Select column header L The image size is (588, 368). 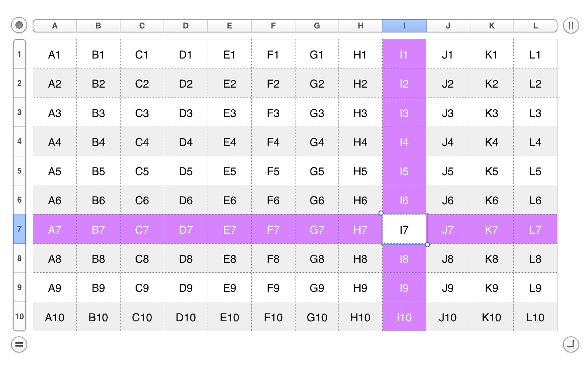click(x=535, y=26)
